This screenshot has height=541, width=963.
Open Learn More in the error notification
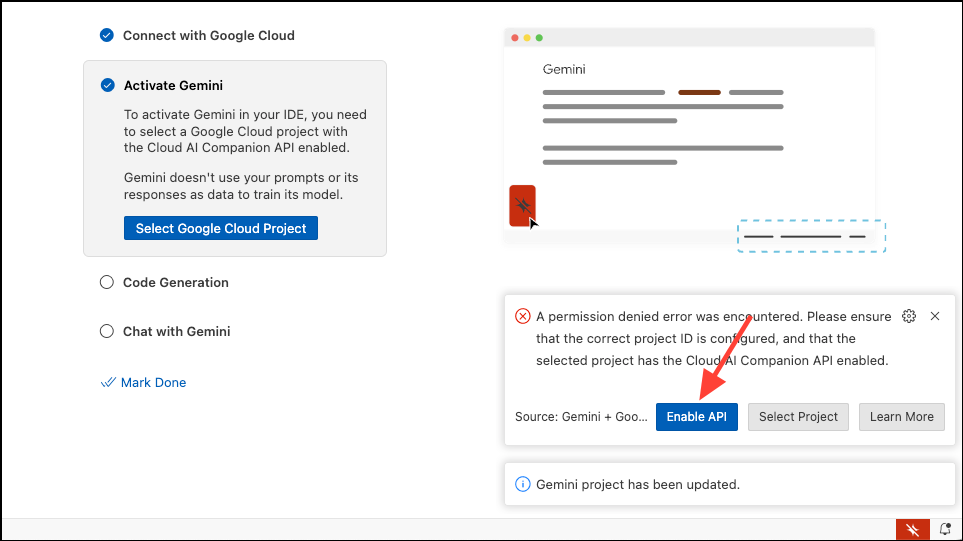pyautogui.click(x=901, y=417)
